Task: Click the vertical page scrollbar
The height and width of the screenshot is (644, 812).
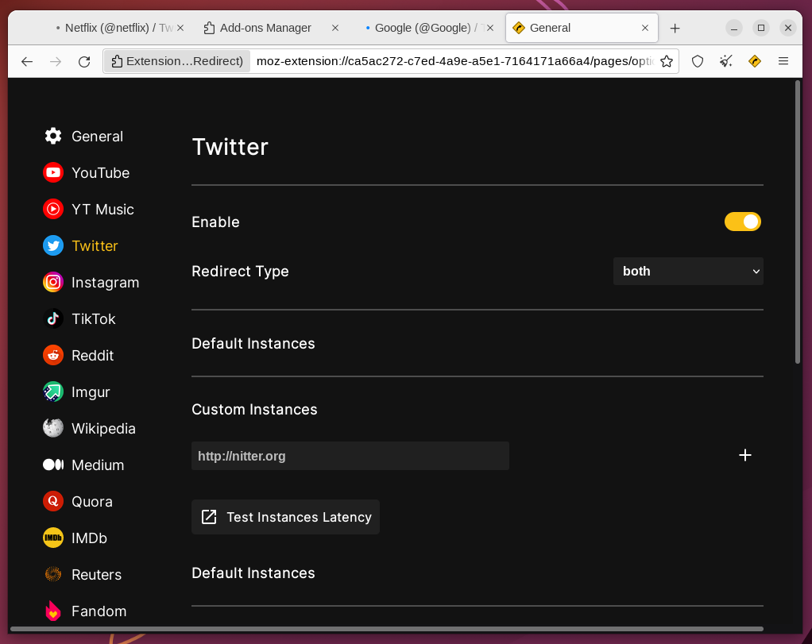Action: coord(798,222)
